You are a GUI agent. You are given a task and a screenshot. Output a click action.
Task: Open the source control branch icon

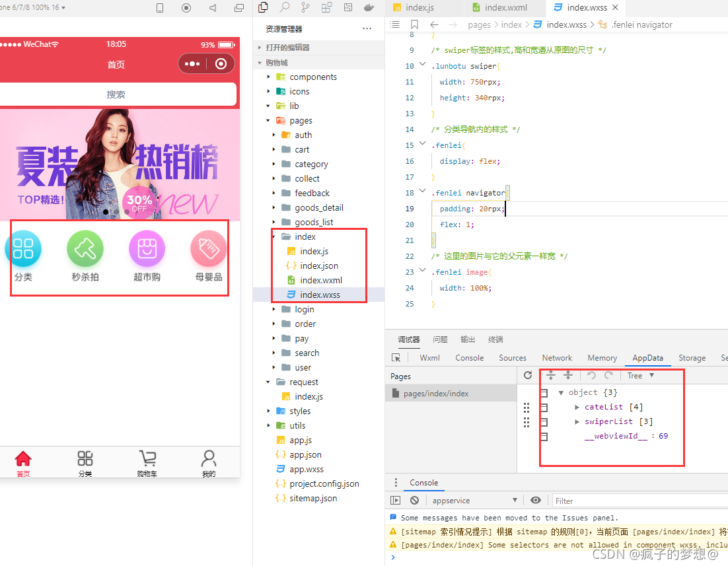tap(305, 7)
